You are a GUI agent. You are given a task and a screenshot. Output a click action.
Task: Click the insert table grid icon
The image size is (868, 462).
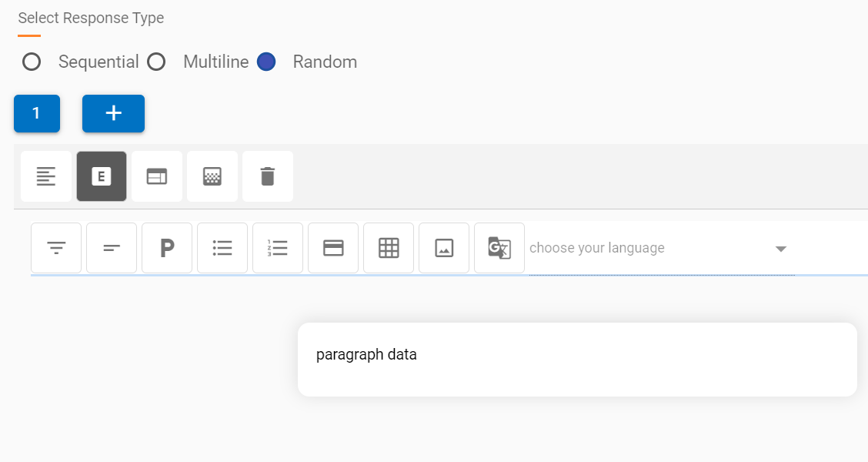(389, 248)
